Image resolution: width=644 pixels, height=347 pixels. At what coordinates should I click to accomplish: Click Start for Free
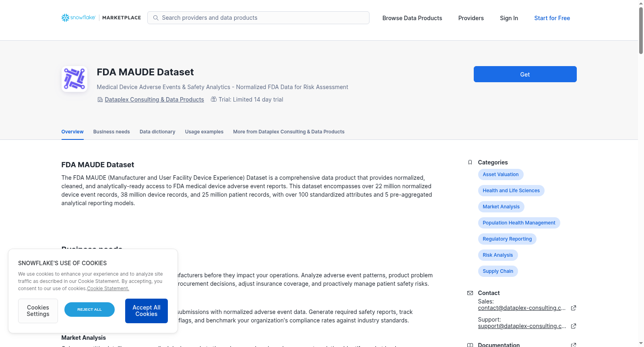[552, 18]
